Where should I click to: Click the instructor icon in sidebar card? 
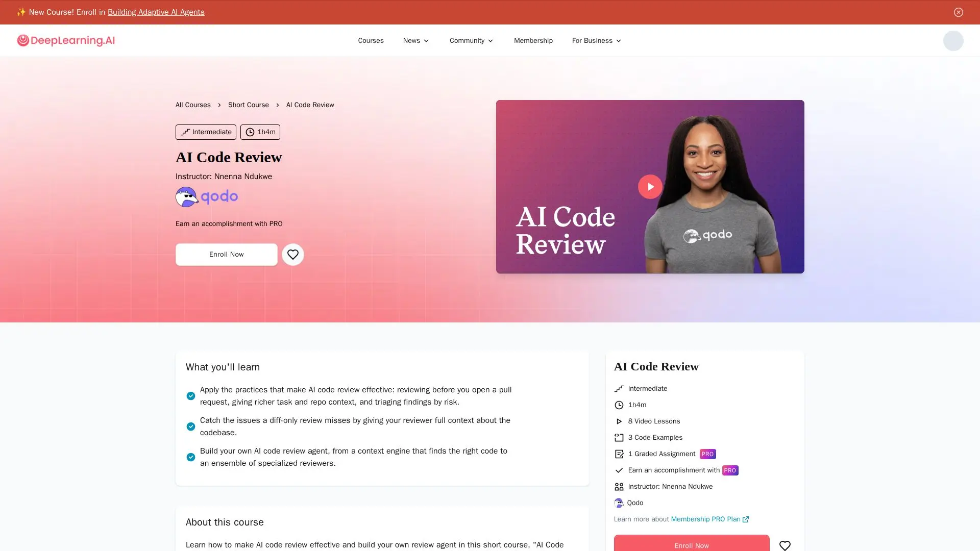pyautogui.click(x=619, y=487)
